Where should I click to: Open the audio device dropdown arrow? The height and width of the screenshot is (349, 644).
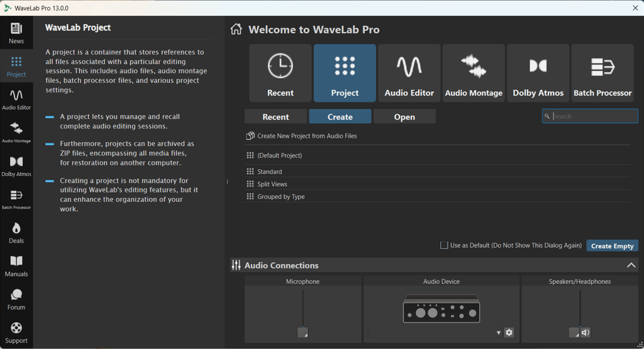click(x=499, y=333)
